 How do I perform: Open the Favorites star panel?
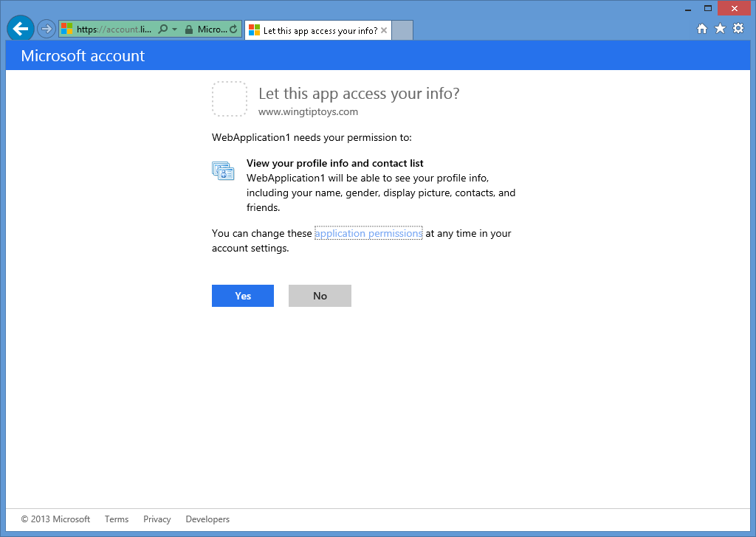click(720, 28)
